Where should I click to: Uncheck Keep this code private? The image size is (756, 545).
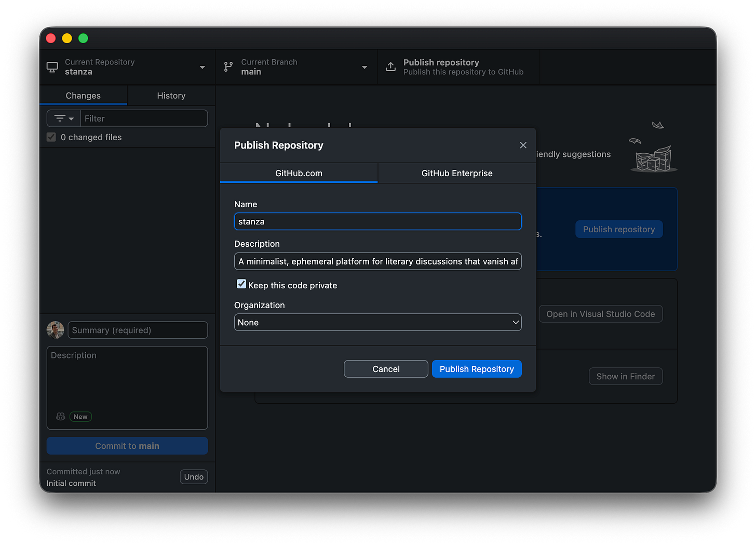coord(241,284)
